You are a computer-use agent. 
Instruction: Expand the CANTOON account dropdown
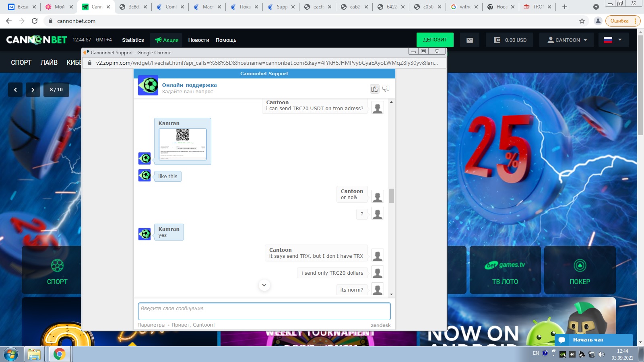point(567,40)
